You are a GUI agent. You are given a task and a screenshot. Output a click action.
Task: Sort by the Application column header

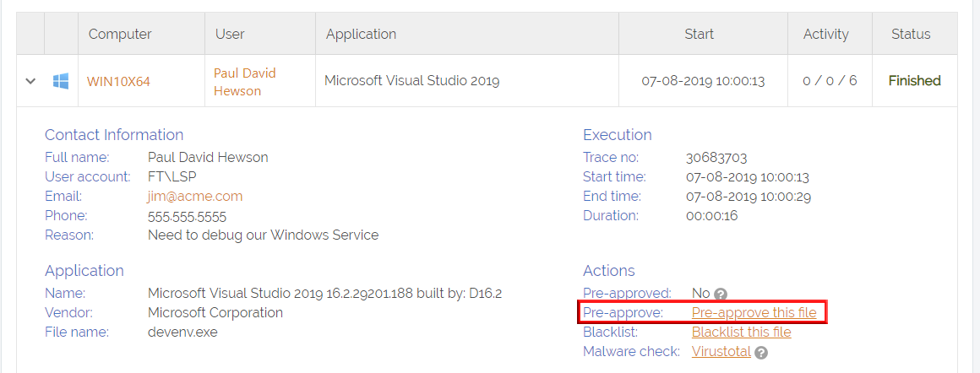point(361,35)
